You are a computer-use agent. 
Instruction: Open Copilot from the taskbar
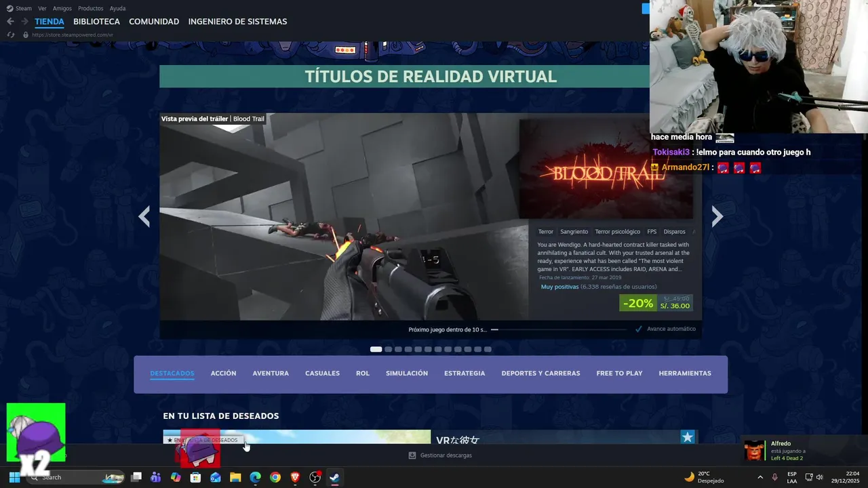[176, 477]
